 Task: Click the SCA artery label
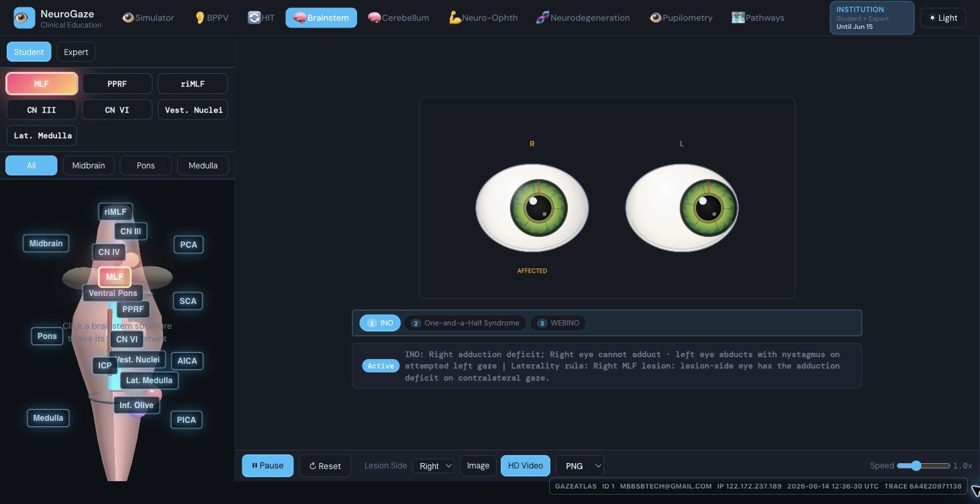pos(188,301)
